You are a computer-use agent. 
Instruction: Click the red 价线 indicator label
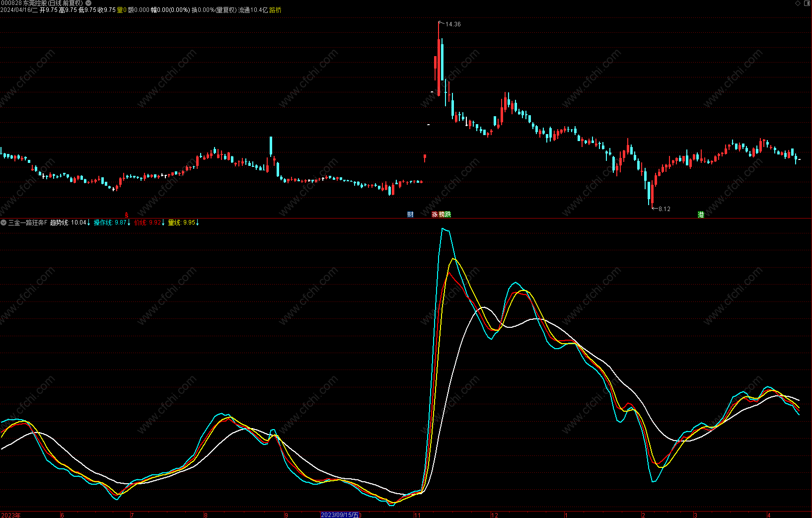pos(149,222)
